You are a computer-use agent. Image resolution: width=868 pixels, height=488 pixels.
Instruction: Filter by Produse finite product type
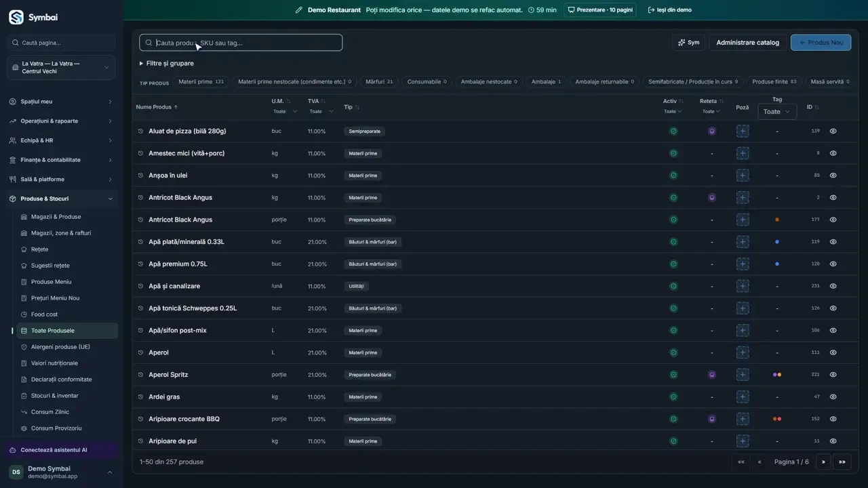point(774,82)
